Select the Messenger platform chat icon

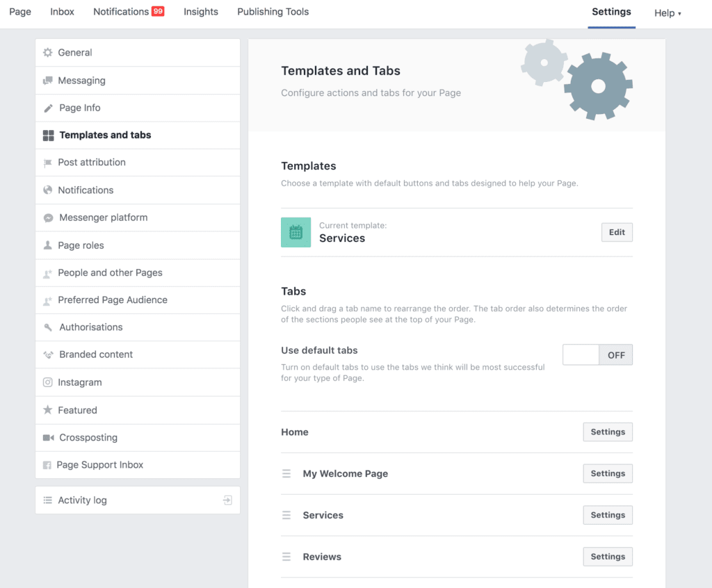point(47,218)
